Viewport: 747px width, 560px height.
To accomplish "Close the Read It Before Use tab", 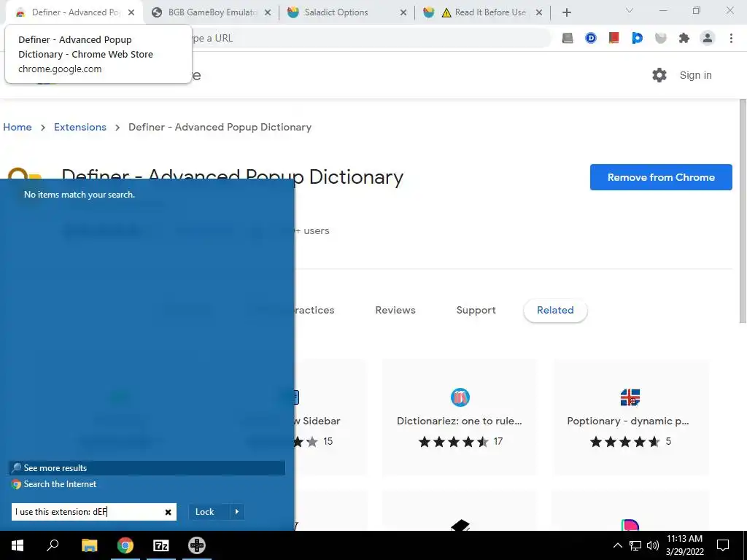I will [539, 13].
